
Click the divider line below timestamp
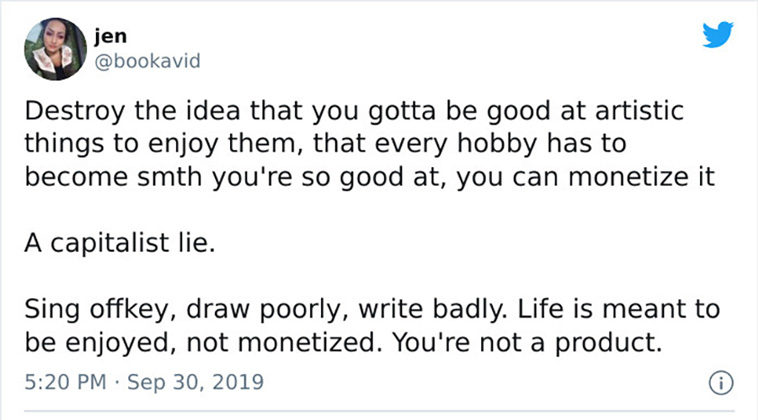(379, 411)
